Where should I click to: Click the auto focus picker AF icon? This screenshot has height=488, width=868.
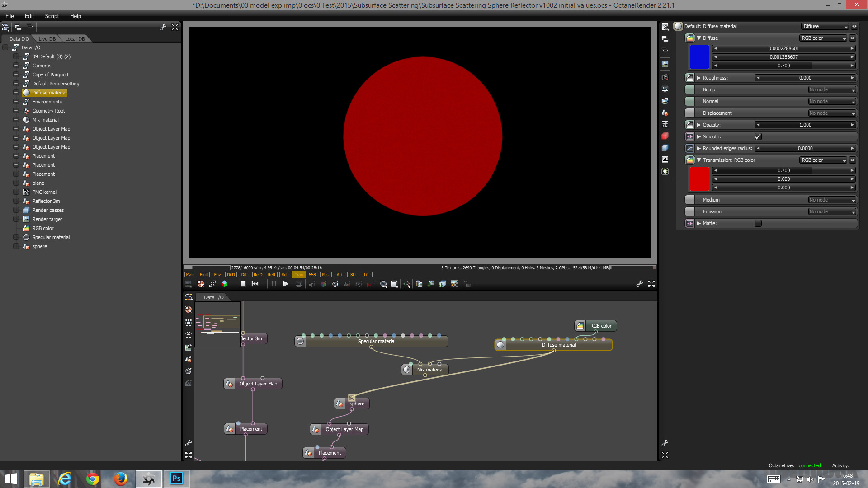click(311, 284)
